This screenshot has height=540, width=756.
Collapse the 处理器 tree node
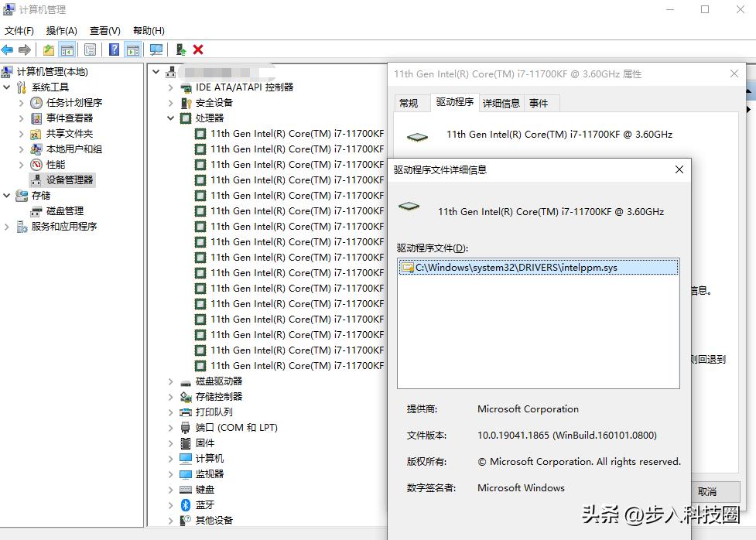[x=170, y=118]
